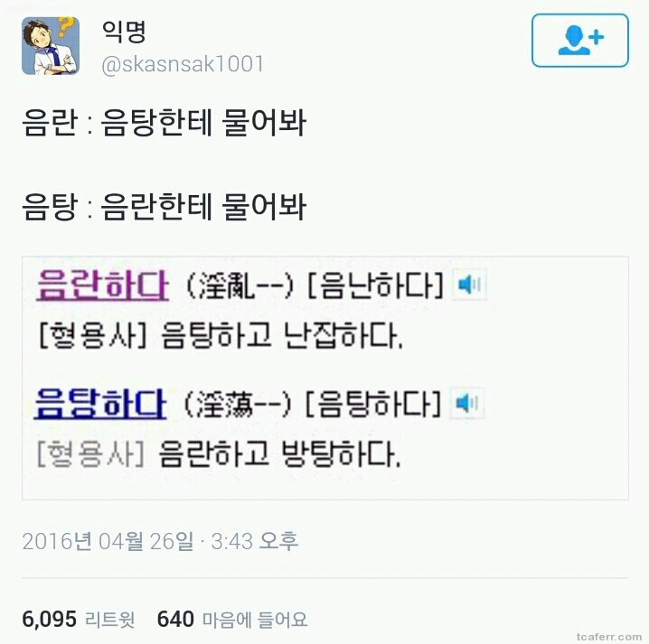The height and width of the screenshot is (644, 649).
Task: View the 640 마음에 들어요 list
Action: pyautogui.click(x=232, y=620)
